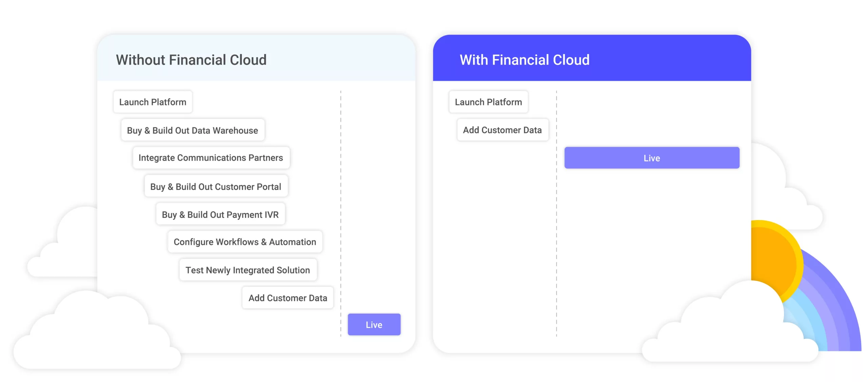Viewport: 868px width, 382px height.
Task: Select Configure Workflows & Automation step
Action: point(244,242)
